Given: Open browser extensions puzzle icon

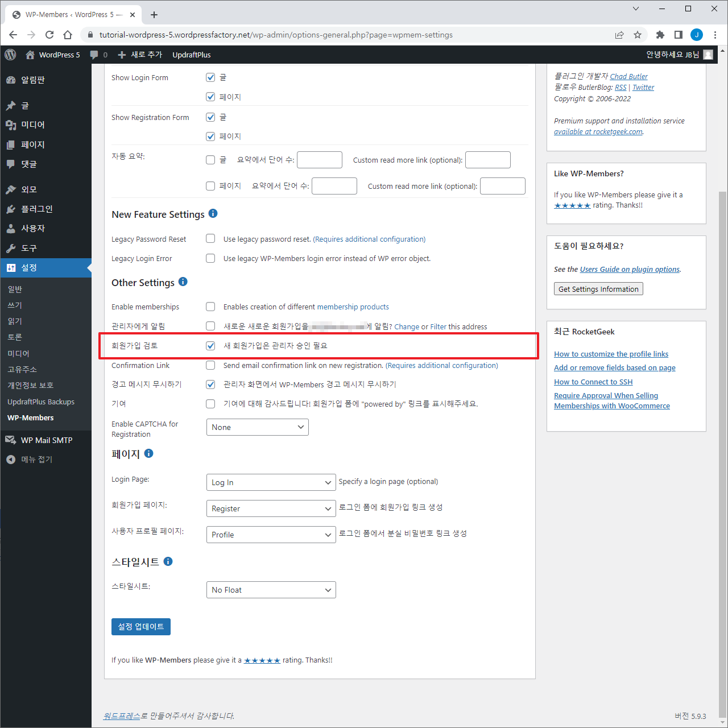Looking at the screenshot, I should click(x=660, y=35).
